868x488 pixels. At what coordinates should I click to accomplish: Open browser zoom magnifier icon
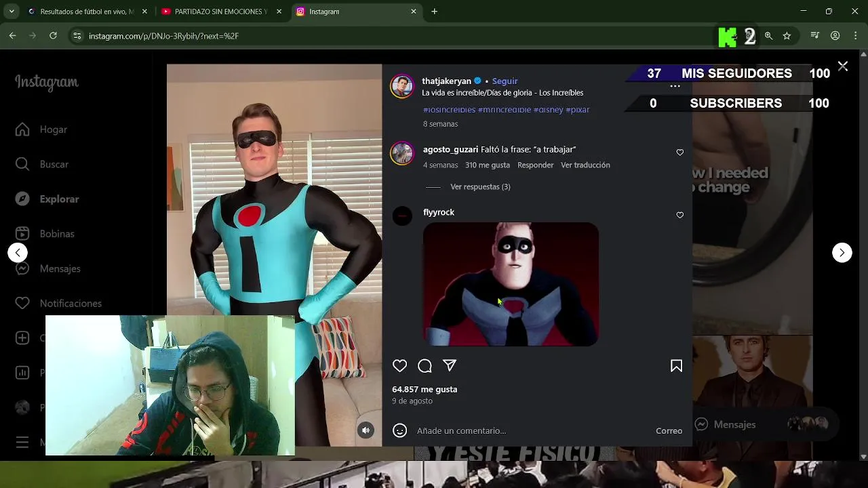768,36
